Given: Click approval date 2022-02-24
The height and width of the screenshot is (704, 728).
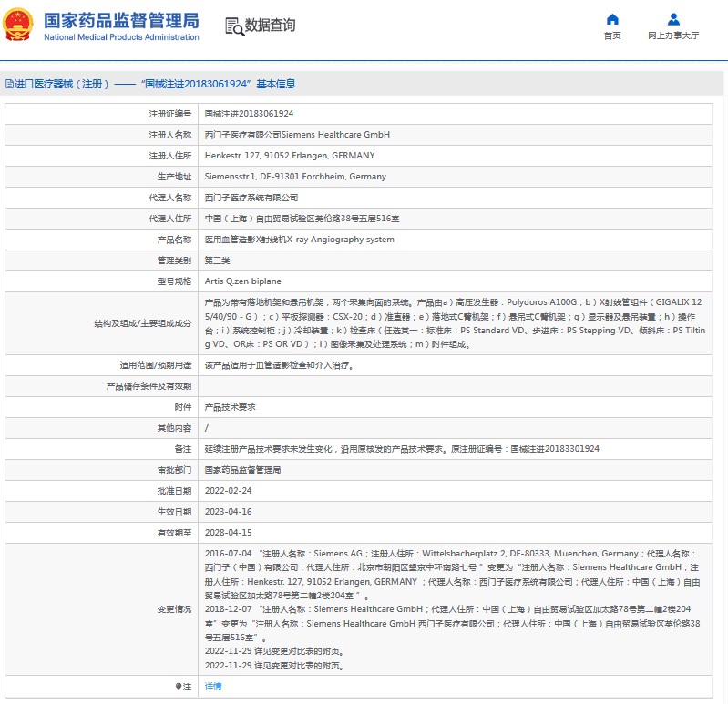Looking at the screenshot, I should (x=229, y=491).
